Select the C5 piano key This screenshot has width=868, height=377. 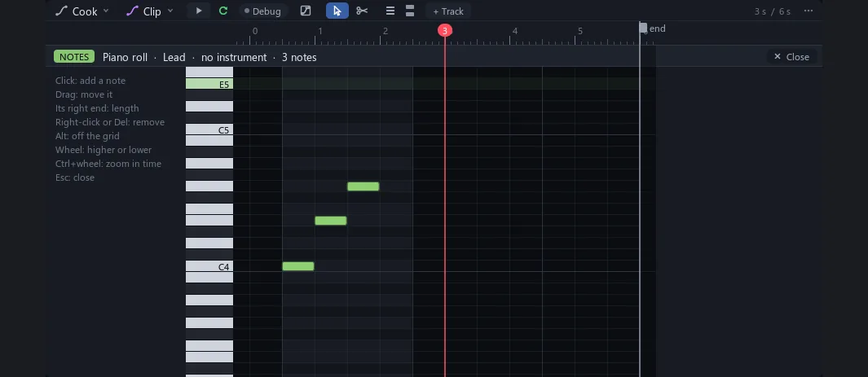pyautogui.click(x=209, y=129)
